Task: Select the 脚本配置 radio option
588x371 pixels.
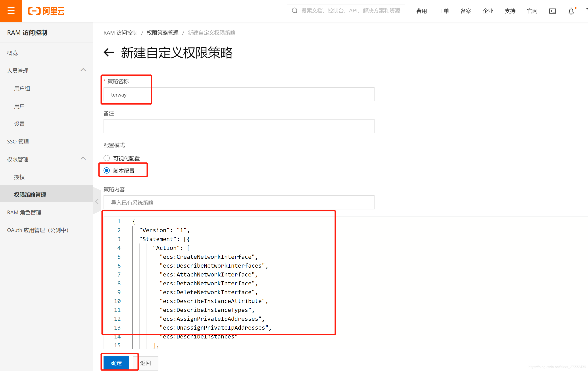Action: coord(106,170)
